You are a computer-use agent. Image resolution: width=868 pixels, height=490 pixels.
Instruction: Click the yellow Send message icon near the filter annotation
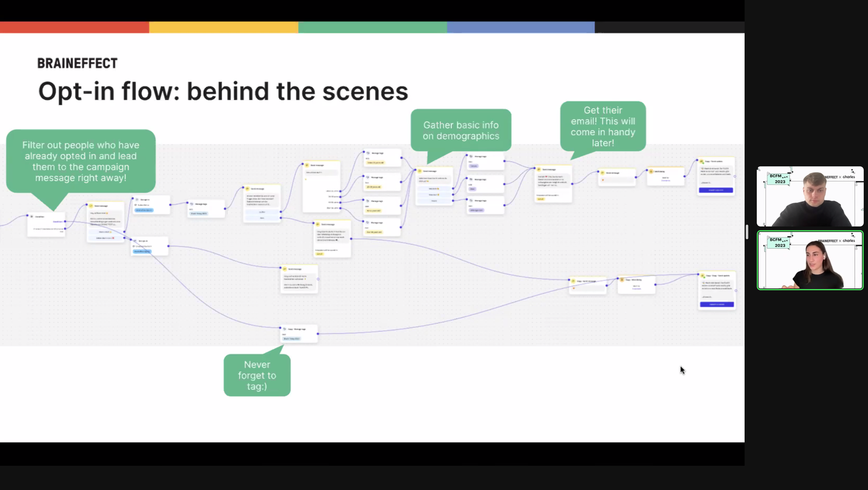click(91, 206)
